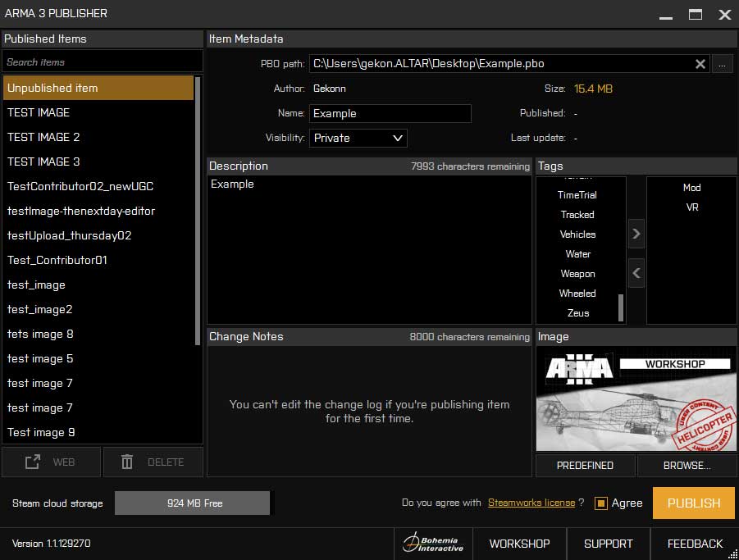Click the PREDEFINED image button
The height and width of the screenshot is (560, 739).
click(585, 466)
